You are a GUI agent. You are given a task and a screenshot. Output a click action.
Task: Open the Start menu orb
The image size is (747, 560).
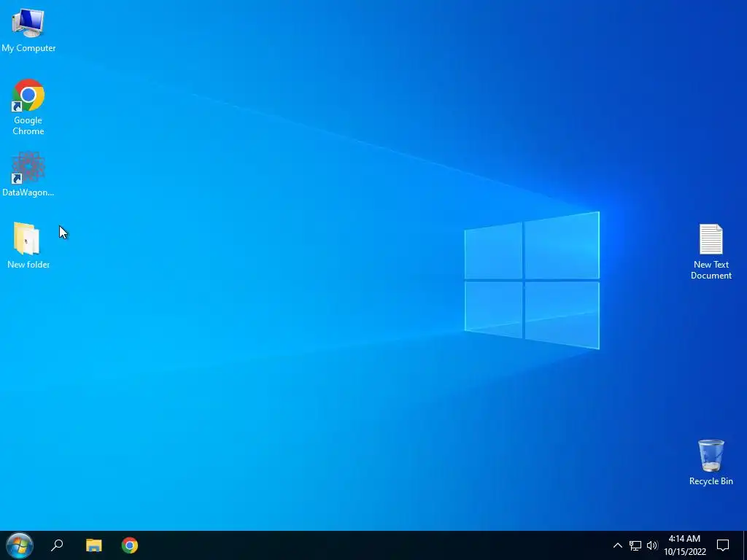20,545
